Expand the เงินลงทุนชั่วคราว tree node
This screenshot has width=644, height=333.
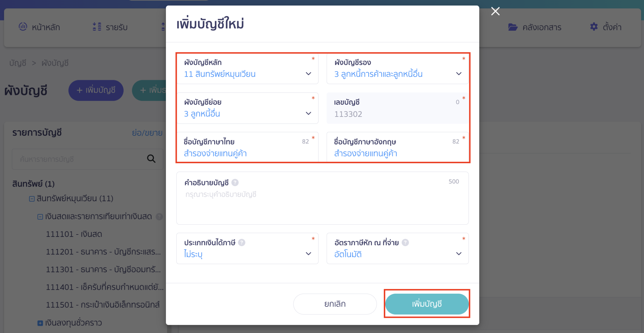pos(40,323)
